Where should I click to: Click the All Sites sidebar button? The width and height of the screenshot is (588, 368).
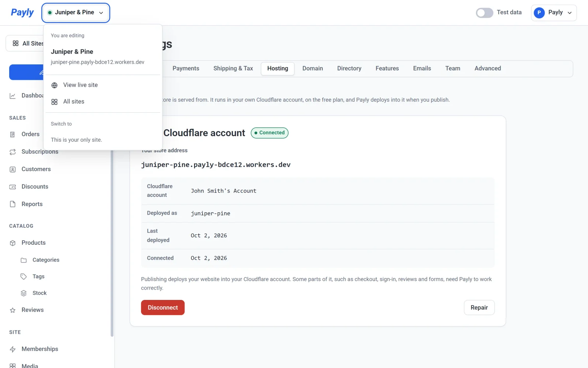tap(25, 43)
